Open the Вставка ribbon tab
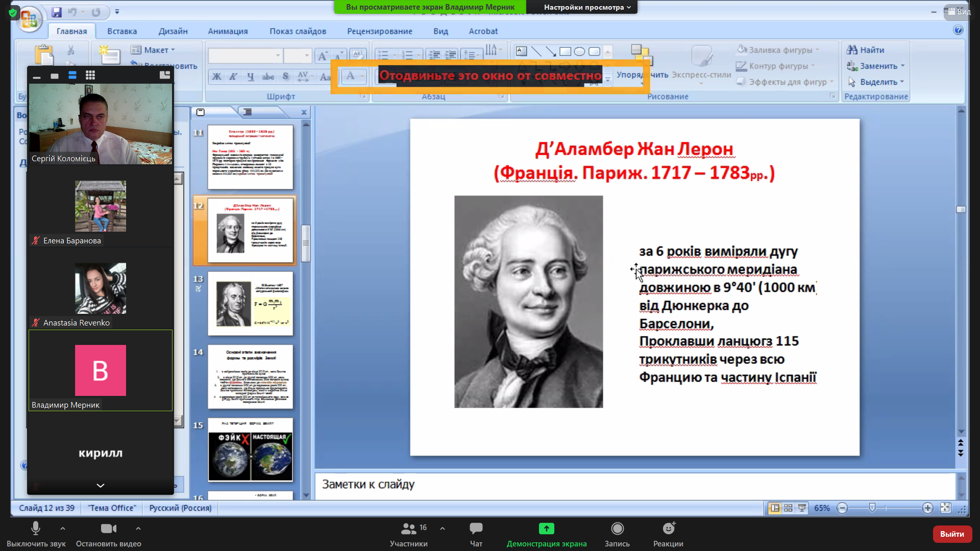980x551 pixels. 122,31
